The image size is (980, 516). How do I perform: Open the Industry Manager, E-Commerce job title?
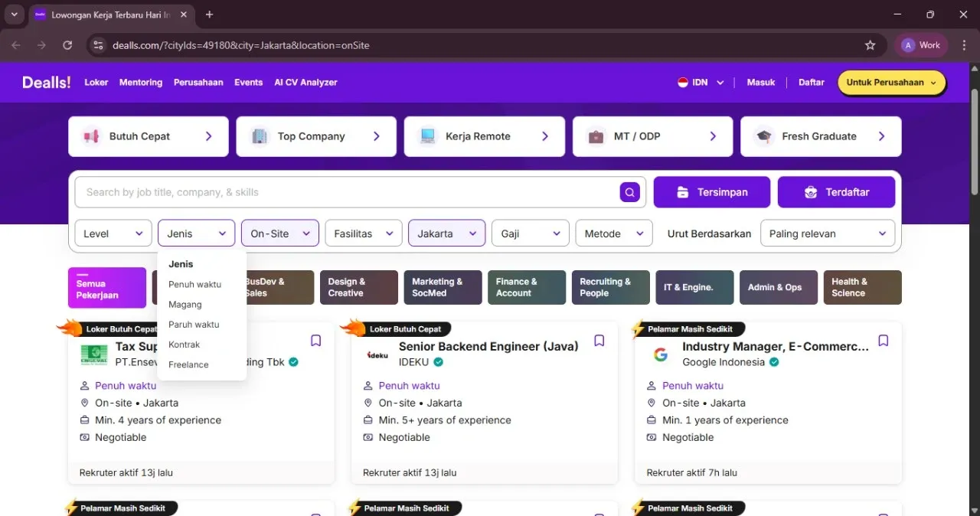(x=776, y=346)
